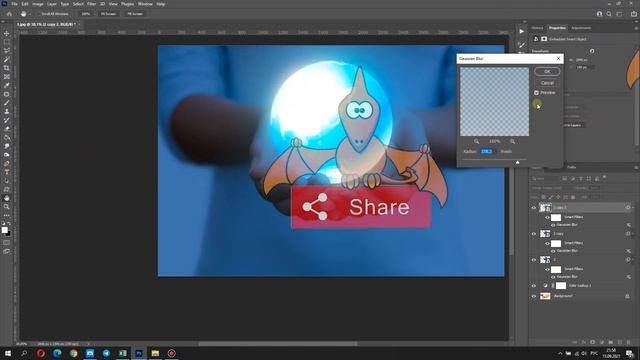Click the Gaussian Blur radius slider handle
640x360 pixels.
tap(518, 162)
